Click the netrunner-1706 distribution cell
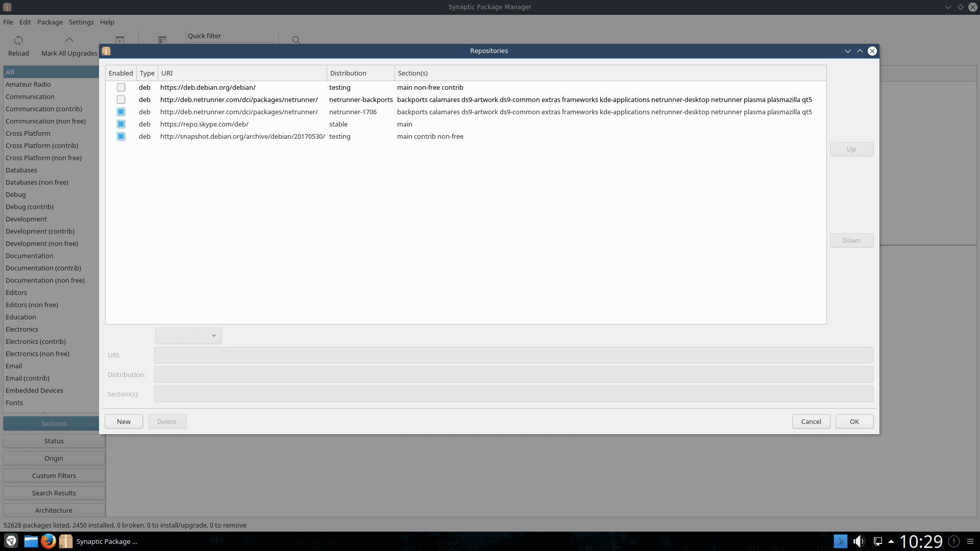 [353, 112]
